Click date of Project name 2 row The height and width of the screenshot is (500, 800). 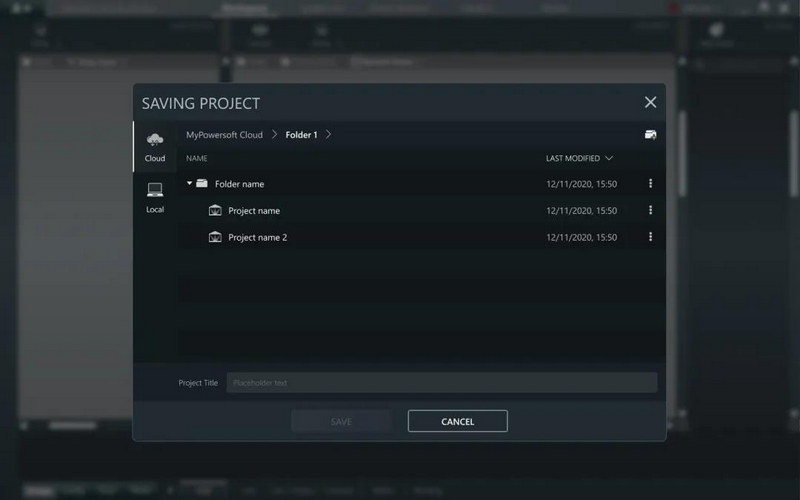[x=582, y=237]
